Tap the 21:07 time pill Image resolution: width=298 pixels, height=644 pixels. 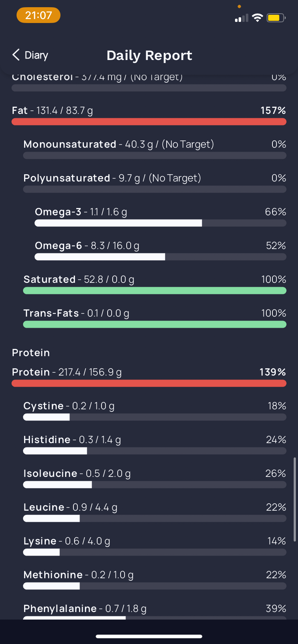[x=39, y=15]
